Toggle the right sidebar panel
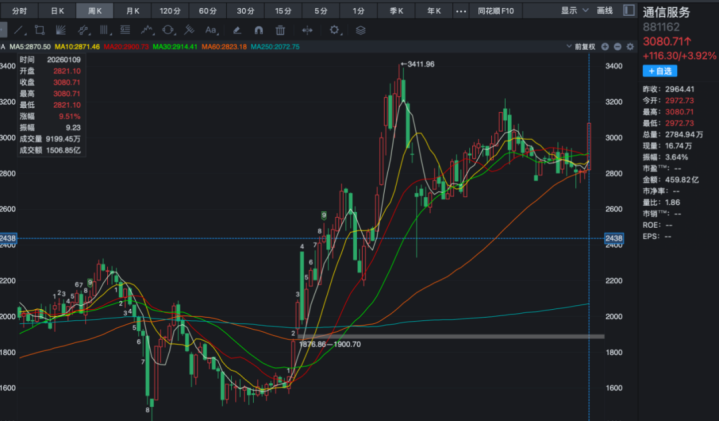This screenshot has width=719, height=421. (627, 10)
